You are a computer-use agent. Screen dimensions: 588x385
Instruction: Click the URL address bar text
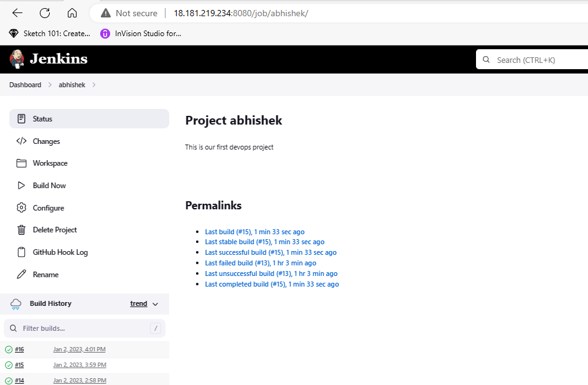241,13
